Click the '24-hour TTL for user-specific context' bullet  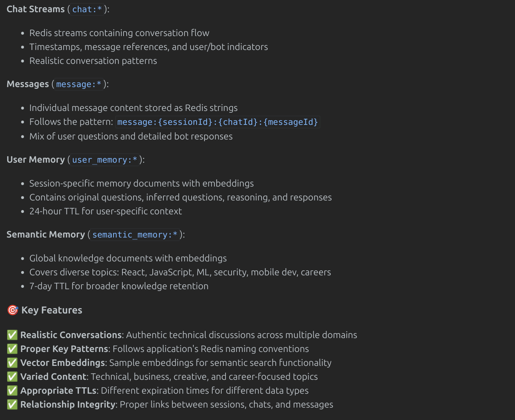[x=106, y=211]
